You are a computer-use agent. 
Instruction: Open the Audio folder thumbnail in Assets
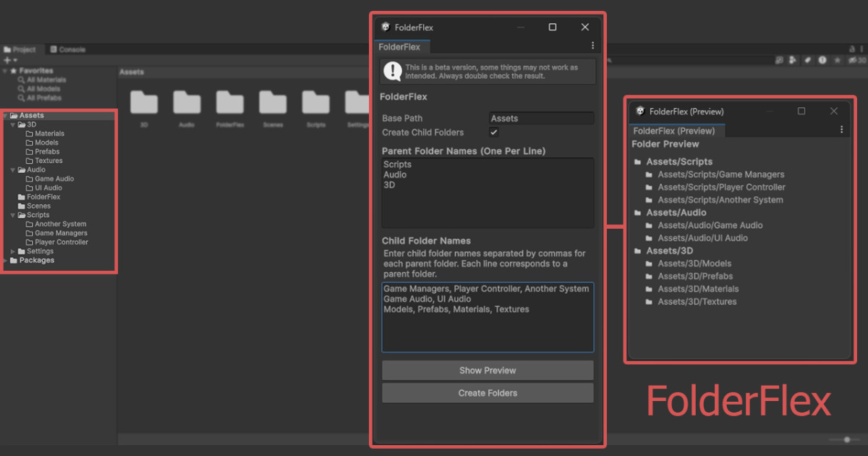point(187,103)
